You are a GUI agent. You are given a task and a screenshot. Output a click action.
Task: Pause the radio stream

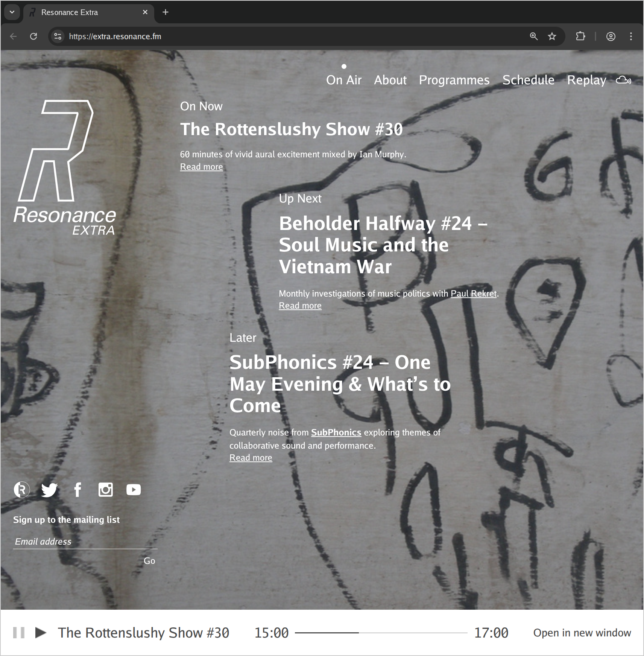19,633
